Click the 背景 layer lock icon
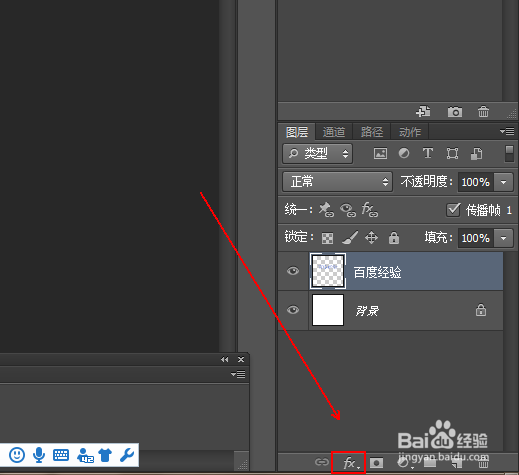This screenshot has height=475, width=519. [481, 310]
